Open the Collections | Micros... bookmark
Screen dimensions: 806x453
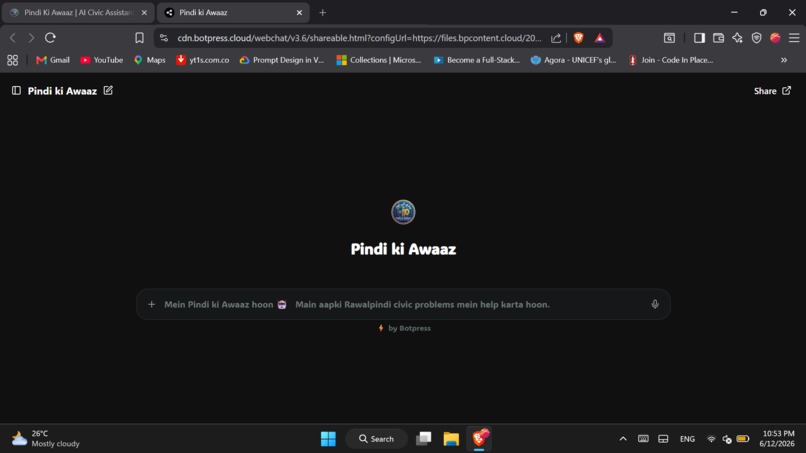378,60
